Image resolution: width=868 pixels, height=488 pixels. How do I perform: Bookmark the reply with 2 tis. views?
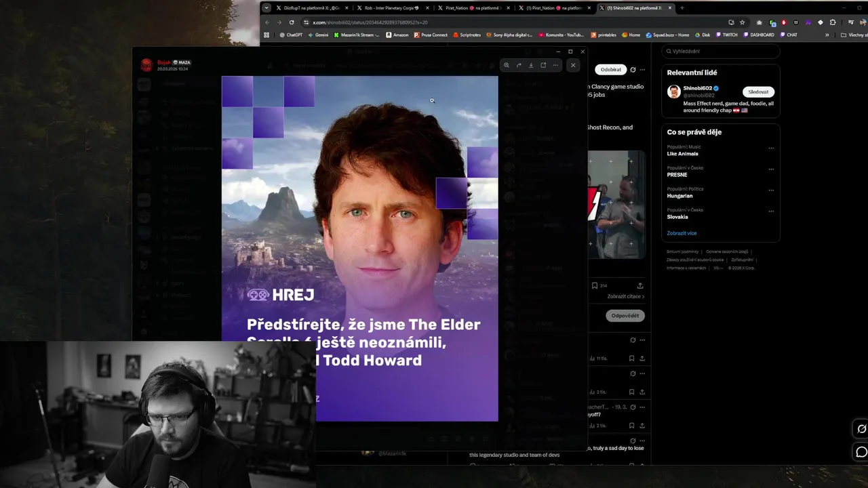(631, 425)
